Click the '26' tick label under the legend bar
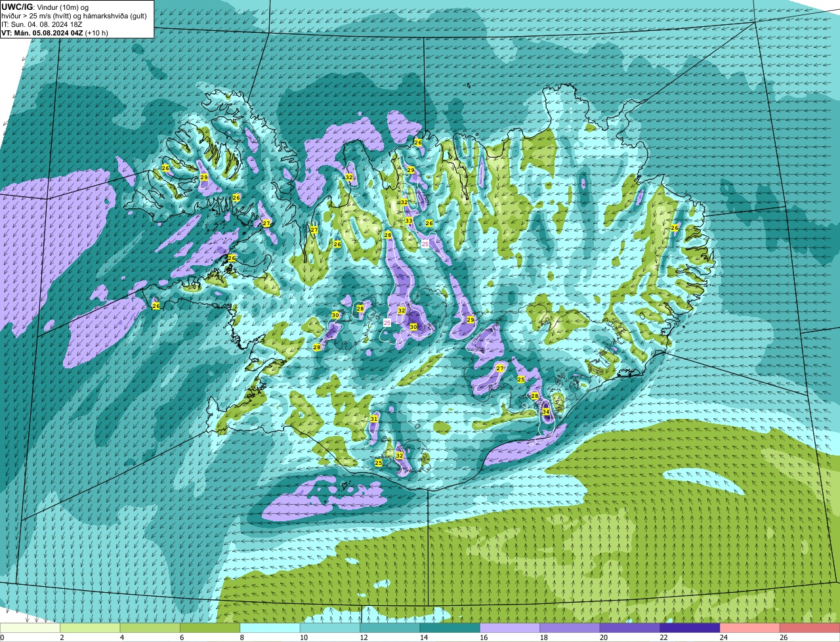Image resolution: width=840 pixels, height=642 pixels. [x=784, y=637]
